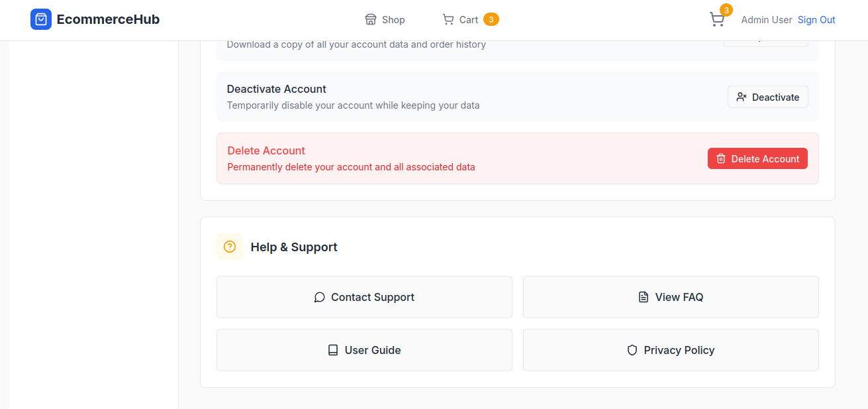Click the EcommerceHub shopping bag logo icon
The image size is (868, 409).
pos(41,19)
